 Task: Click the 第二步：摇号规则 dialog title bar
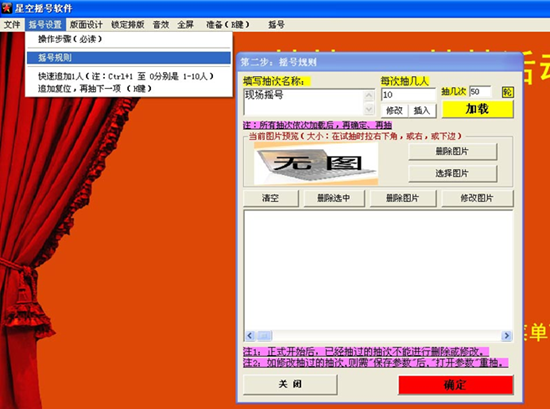(380, 62)
